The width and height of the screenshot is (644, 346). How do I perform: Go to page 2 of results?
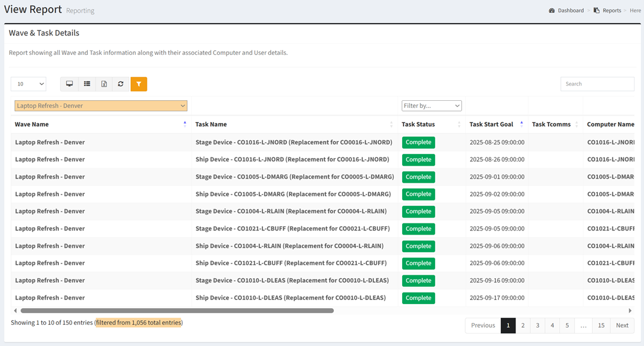[523, 325]
